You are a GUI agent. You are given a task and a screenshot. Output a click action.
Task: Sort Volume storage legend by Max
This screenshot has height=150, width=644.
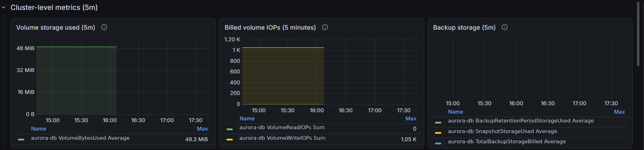point(202,129)
